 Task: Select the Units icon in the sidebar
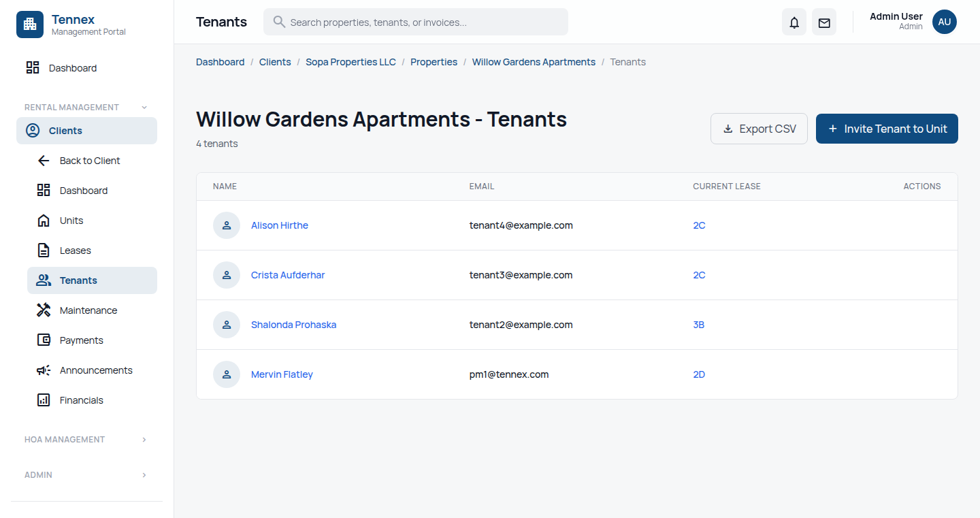pos(43,220)
